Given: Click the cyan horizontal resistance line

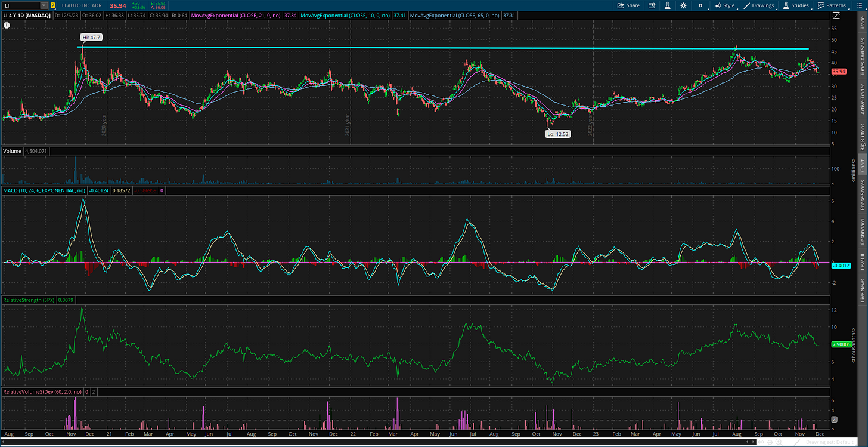Looking at the screenshot, I should click(x=442, y=48).
